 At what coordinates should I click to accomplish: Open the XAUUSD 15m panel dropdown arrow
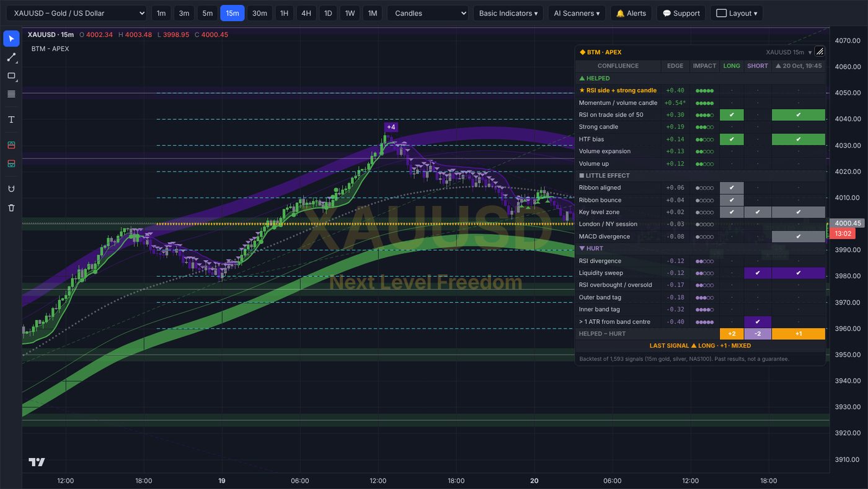coord(810,53)
